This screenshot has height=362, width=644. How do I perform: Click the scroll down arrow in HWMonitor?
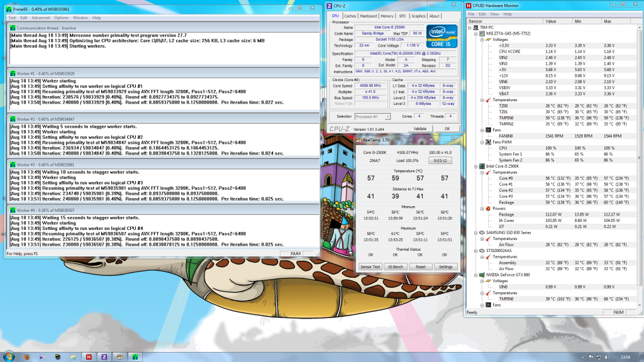click(640, 306)
